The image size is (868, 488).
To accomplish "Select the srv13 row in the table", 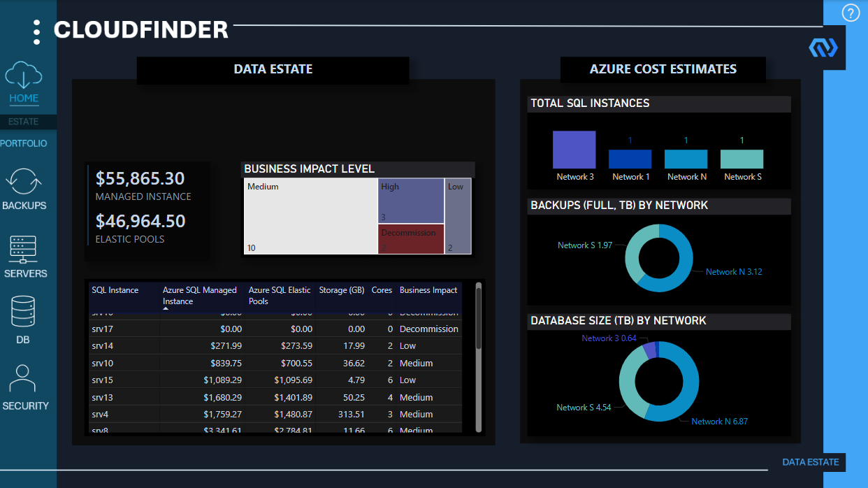I will 275,398.
